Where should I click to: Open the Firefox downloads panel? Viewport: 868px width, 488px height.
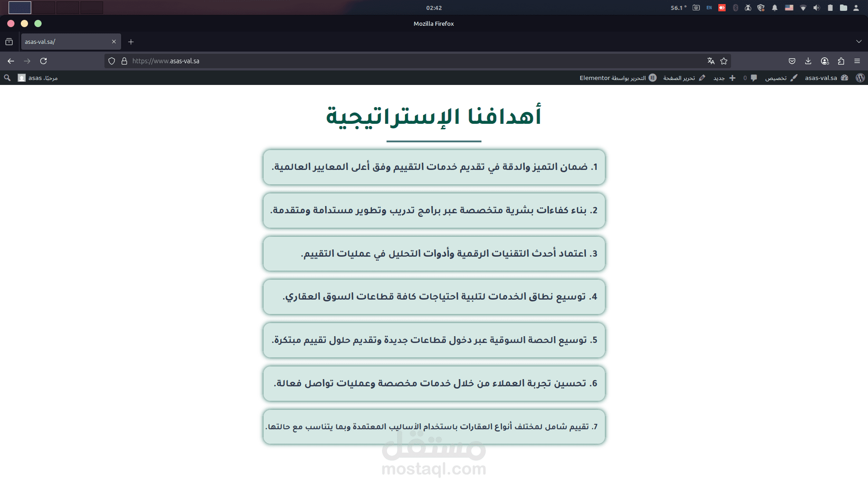pyautogui.click(x=808, y=61)
